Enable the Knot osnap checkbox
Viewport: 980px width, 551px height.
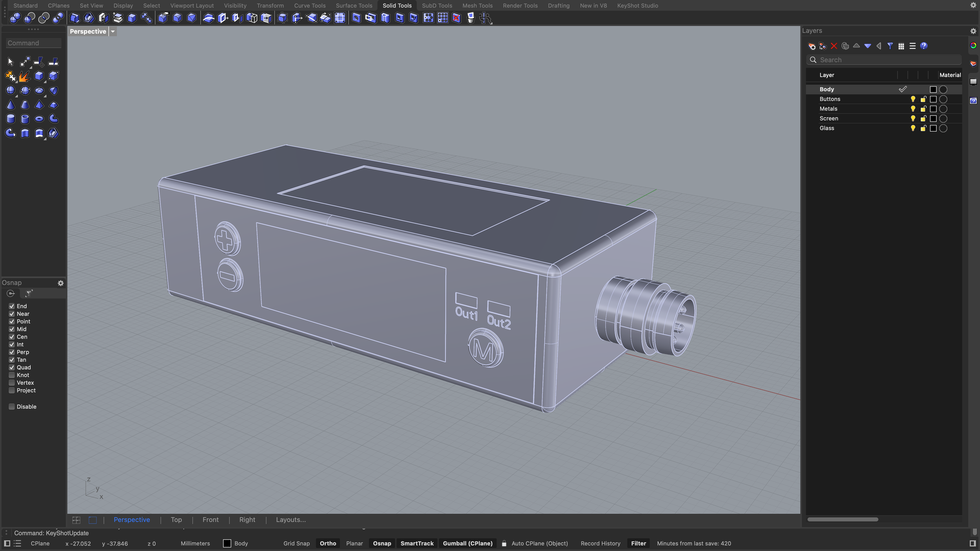[x=11, y=375]
